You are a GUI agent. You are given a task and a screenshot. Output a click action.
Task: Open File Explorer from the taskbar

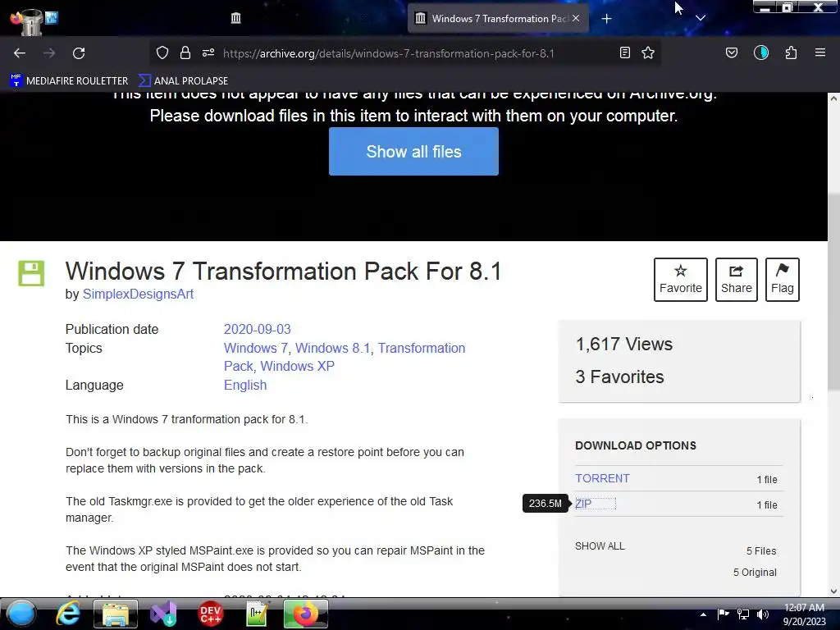[x=115, y=614]
